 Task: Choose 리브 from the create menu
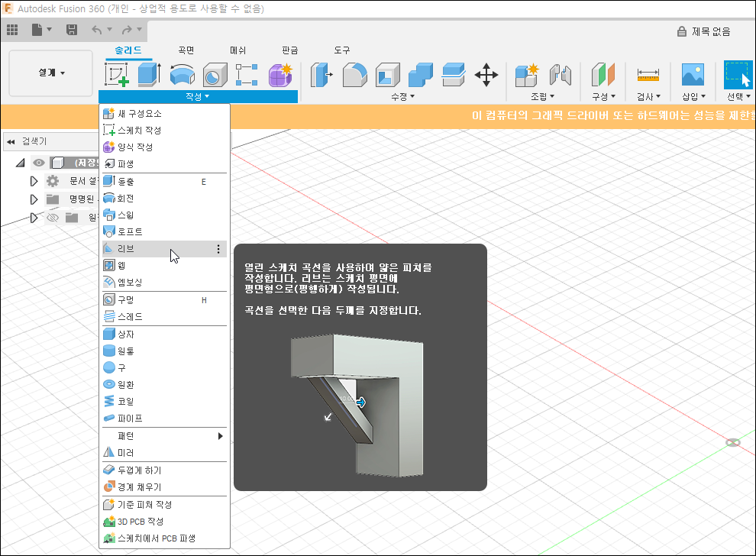pyautogui.click(x=164, y=249)
